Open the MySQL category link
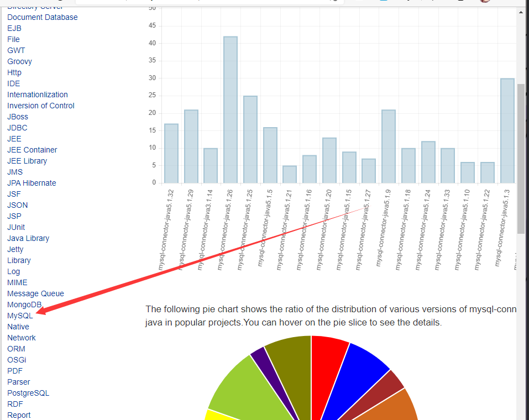Image resolution: width=529 pixels, height=420 pixels. click(20, 316)
